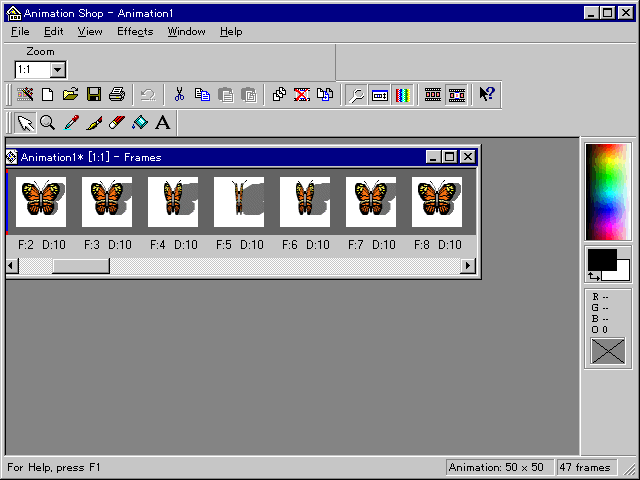
Task: Toggle the color palette toolbar button
Action: tap(402, 95)
